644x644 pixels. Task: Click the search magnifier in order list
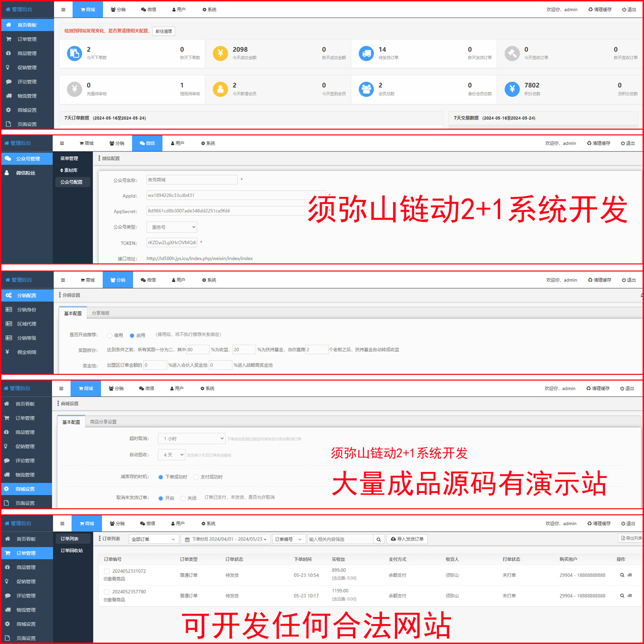click(x=379, y=539)
